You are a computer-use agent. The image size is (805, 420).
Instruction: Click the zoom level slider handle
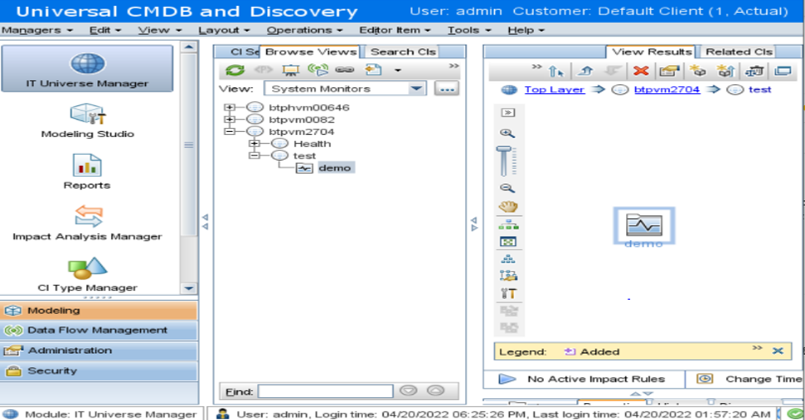504,150
